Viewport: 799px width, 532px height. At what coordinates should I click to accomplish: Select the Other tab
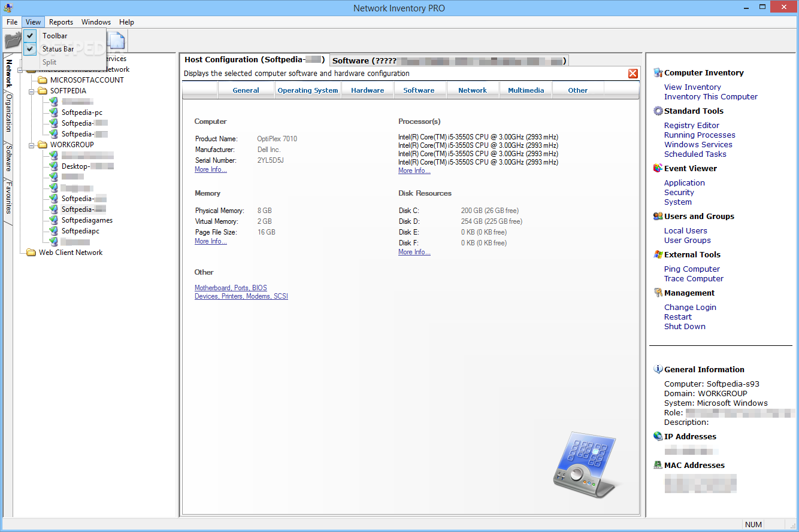point(578,90)
